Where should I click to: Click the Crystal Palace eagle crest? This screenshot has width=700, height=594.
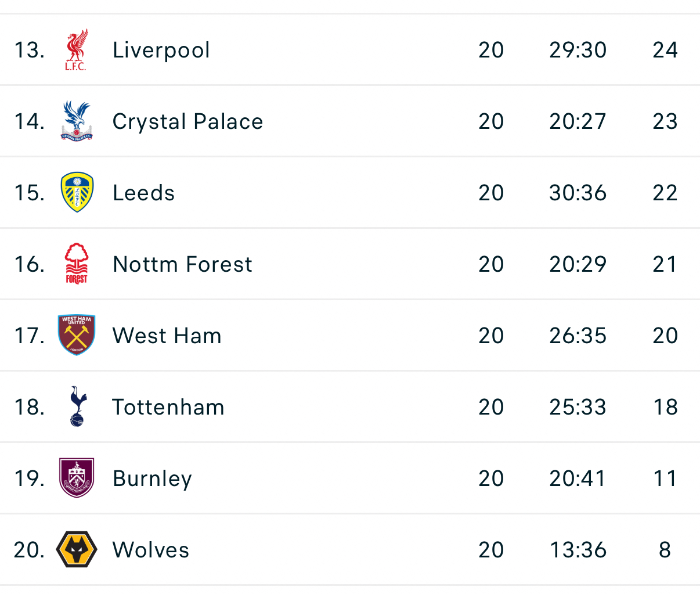pos(77,121)
